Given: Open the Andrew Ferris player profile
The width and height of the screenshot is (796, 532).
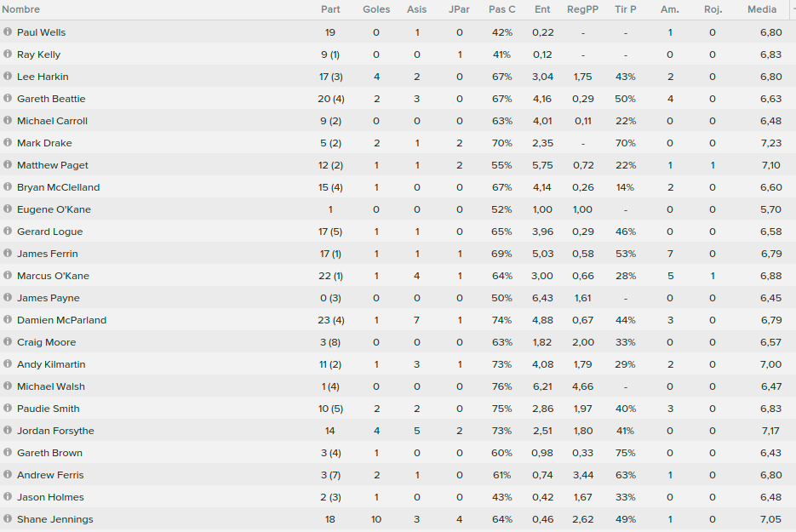Looking at the screenshot, I should pos(50,475).
